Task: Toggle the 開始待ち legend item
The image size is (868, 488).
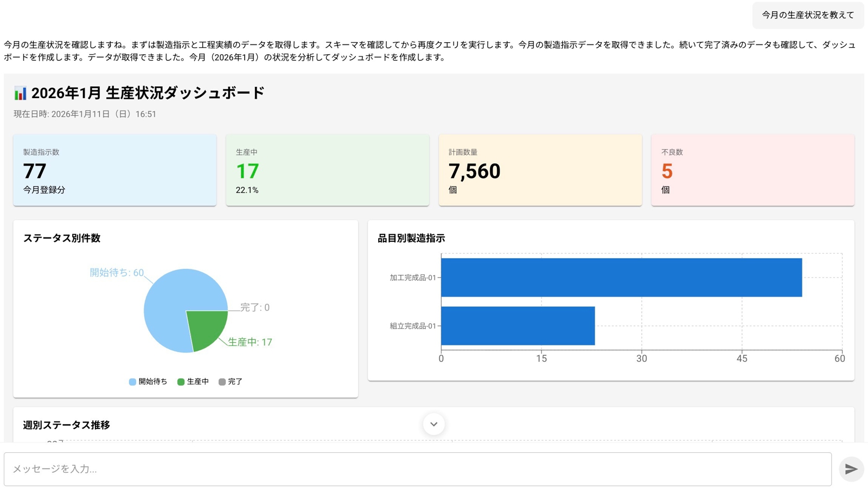Action: coord(147,381)
